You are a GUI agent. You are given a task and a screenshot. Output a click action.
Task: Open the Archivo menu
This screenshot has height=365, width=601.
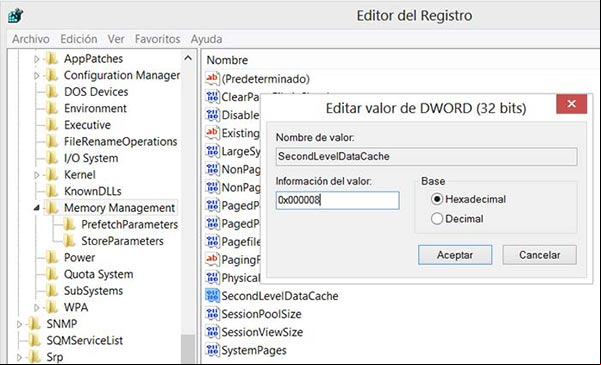pyautogui.click(x=31, y=39)
